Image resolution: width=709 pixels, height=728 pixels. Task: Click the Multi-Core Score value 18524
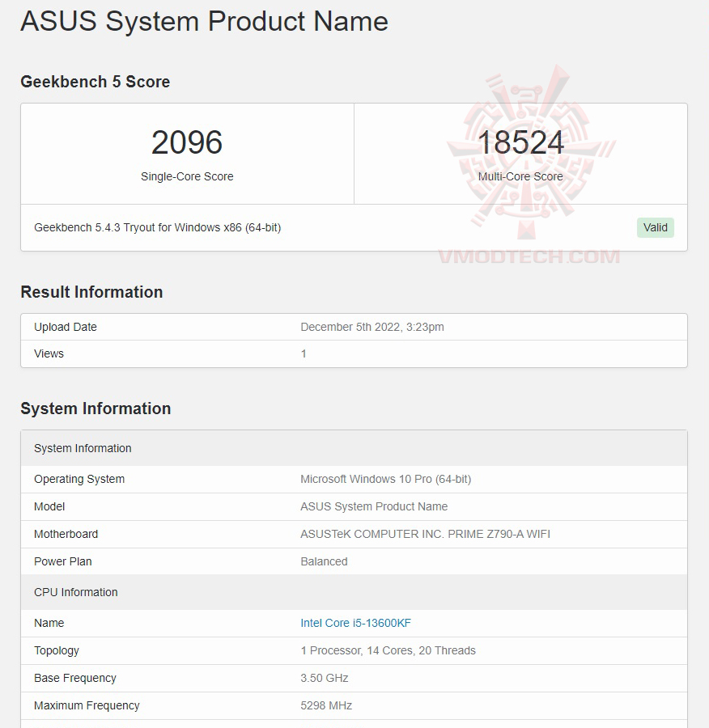point(520,142)
